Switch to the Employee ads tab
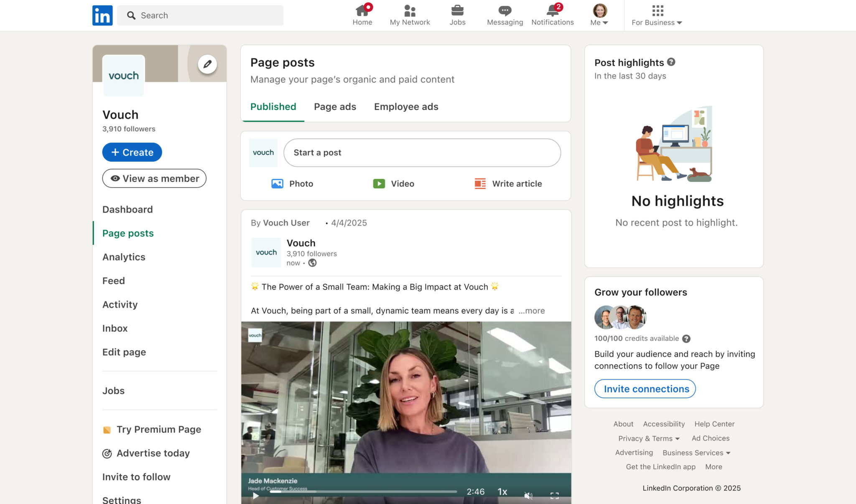 tap(406, 107)
